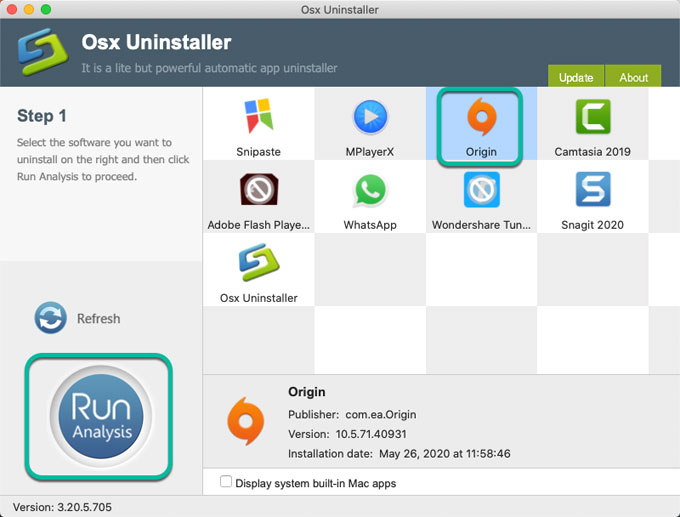Click the Publisher com.ea.Origin text
The width and height of the screenshot is (680, 517).
352,415
